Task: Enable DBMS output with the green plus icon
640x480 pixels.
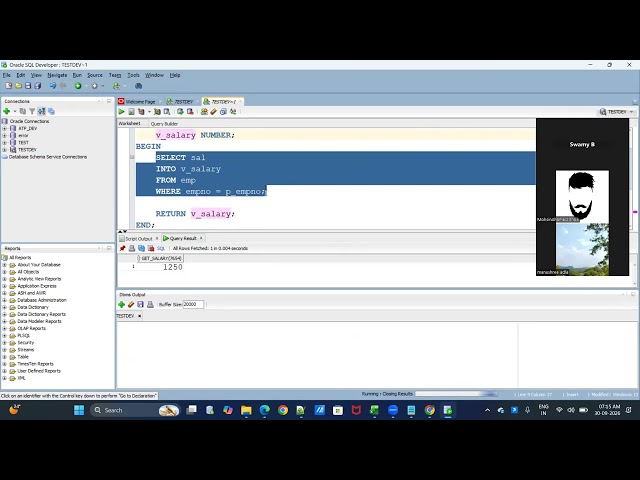Action: pos(121,304)
